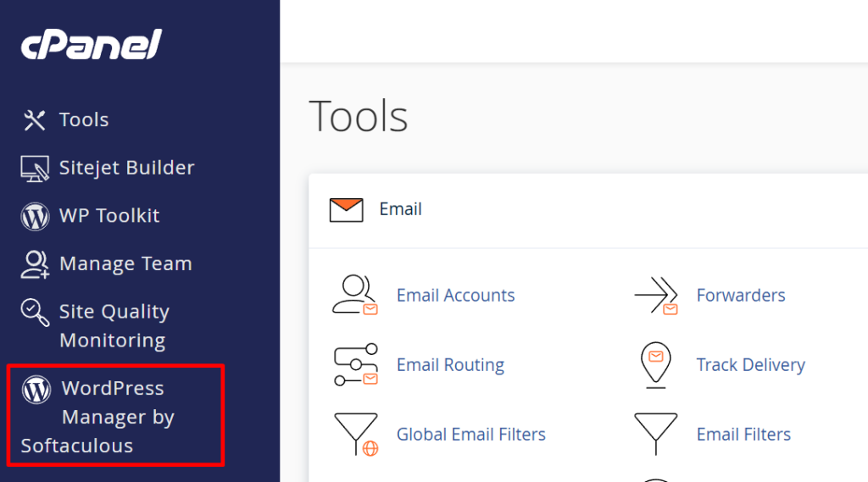This screenshot has height=482, width=868.
Task: Go to Manage Team section
Action: click(x=125, y=264)
